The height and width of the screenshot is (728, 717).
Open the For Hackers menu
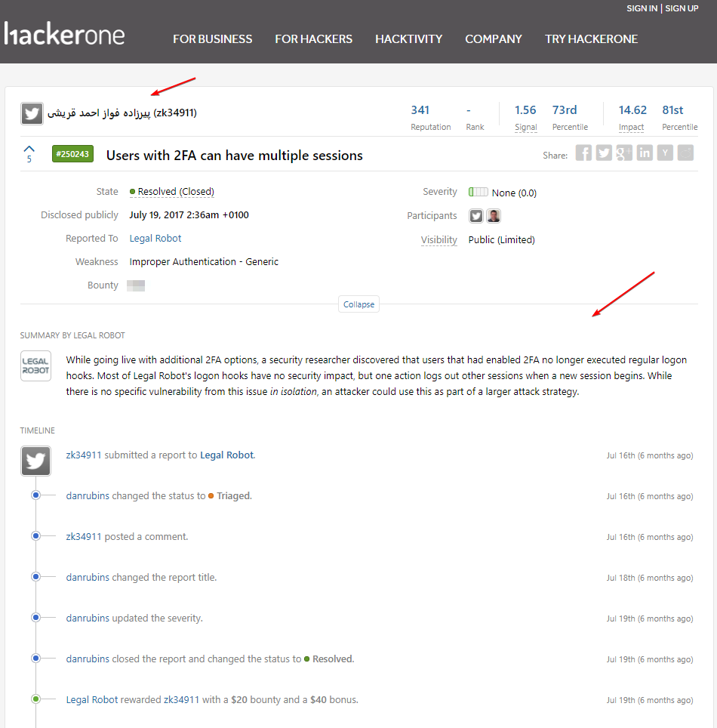(x=314, y=39)
